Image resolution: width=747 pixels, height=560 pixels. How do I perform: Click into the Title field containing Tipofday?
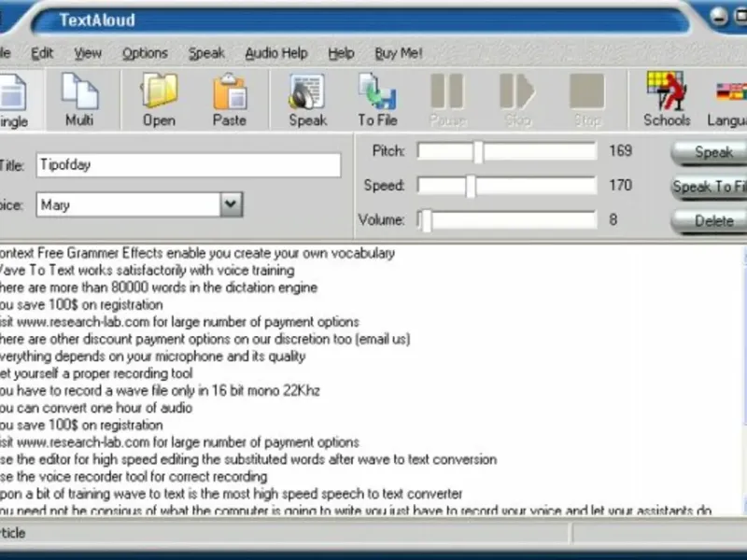pos(189,165)
